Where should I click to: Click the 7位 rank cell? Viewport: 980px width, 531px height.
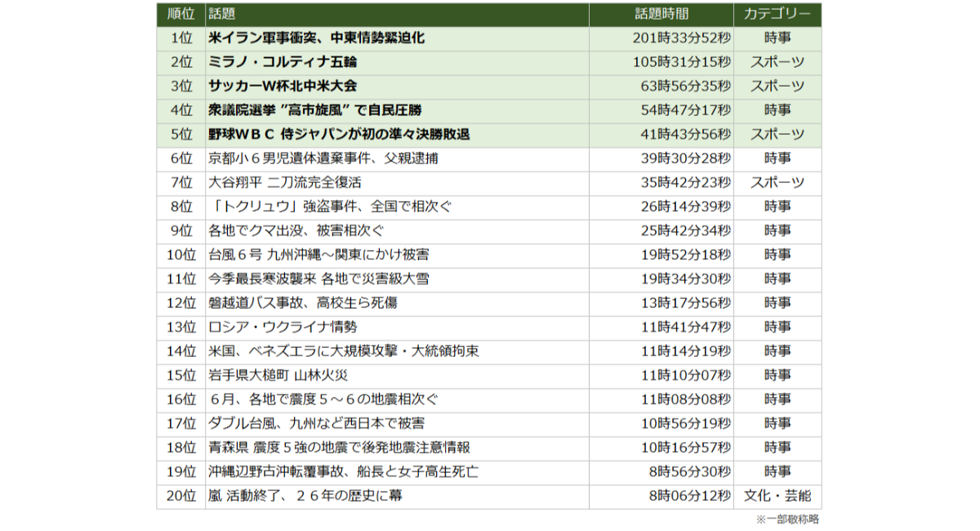pos(181,182)
